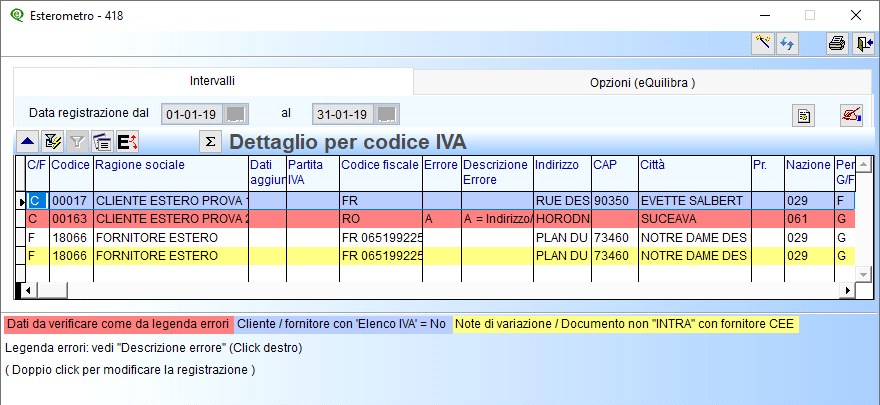Select the Intervalli tab
The image size is (880, 405).
212,80
